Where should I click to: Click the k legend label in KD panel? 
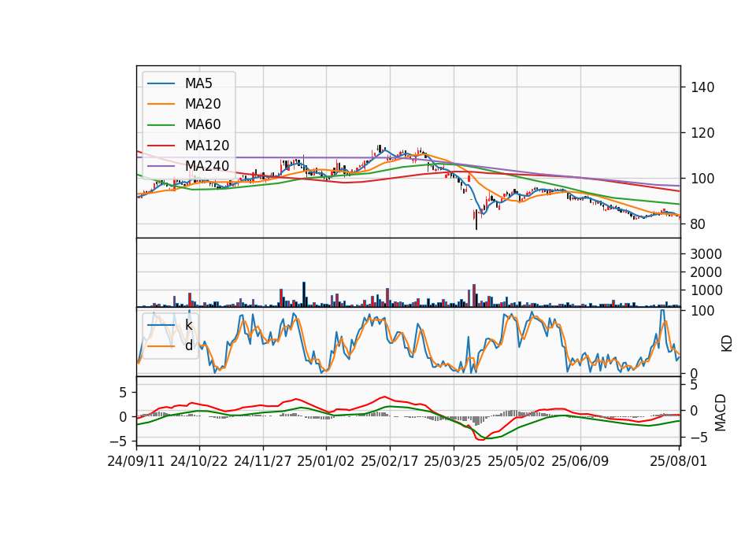(188, 325)
